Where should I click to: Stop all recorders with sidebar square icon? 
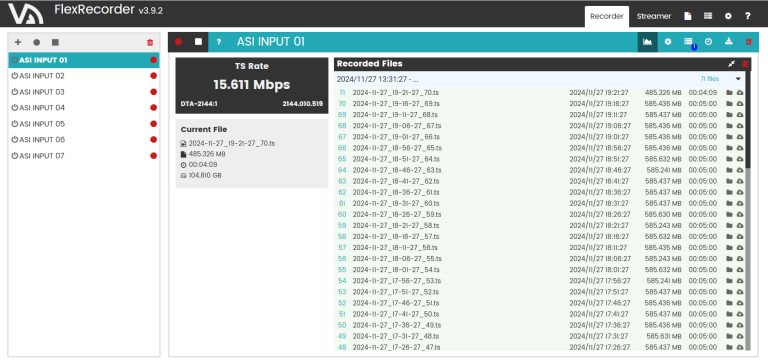[x=55, y=43]
